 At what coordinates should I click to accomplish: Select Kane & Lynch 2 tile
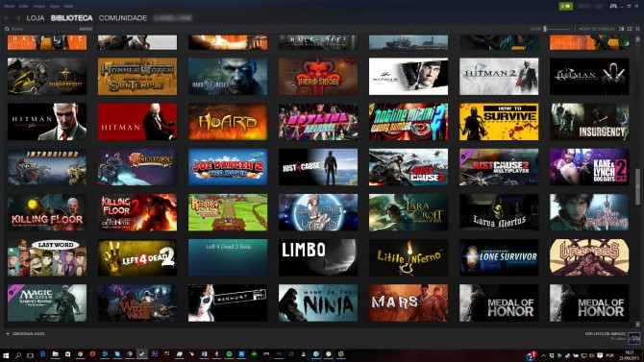pyautogui.click(x=589, y=167)
